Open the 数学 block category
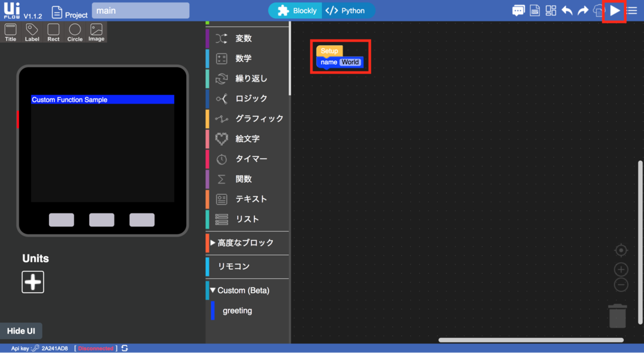The width and height of the screenshot is (644, 353). (248, 58)
